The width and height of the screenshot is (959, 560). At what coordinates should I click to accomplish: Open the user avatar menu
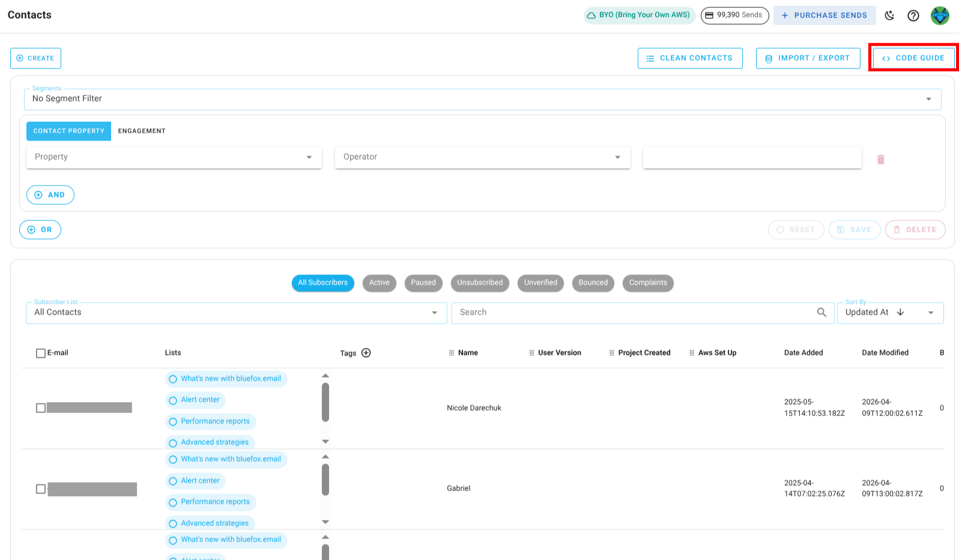[x=940, y=16]
